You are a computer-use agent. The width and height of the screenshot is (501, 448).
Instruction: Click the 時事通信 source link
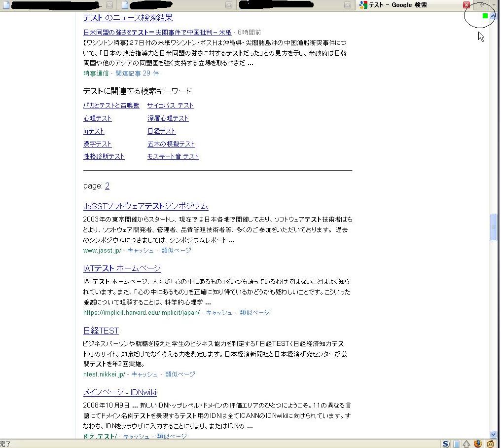[96, 73]
